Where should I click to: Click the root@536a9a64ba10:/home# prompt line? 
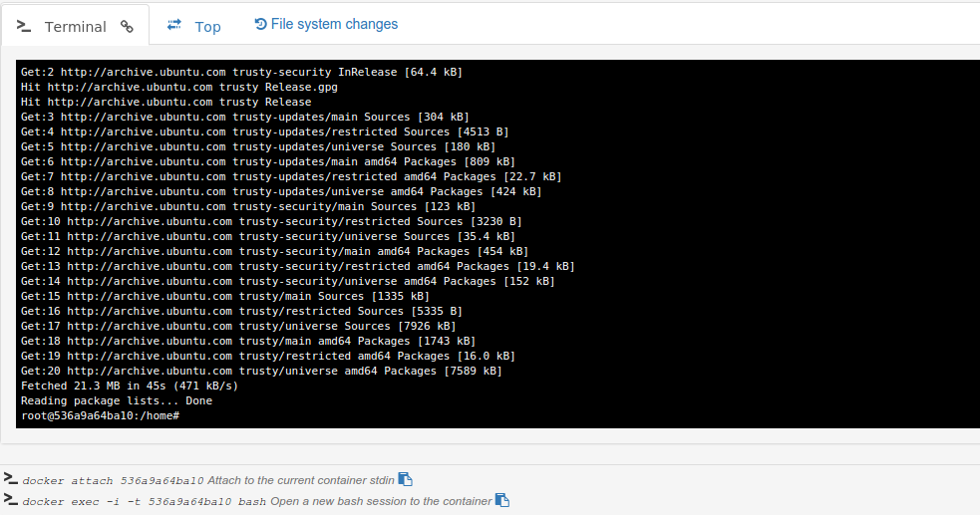coord(100,415)
